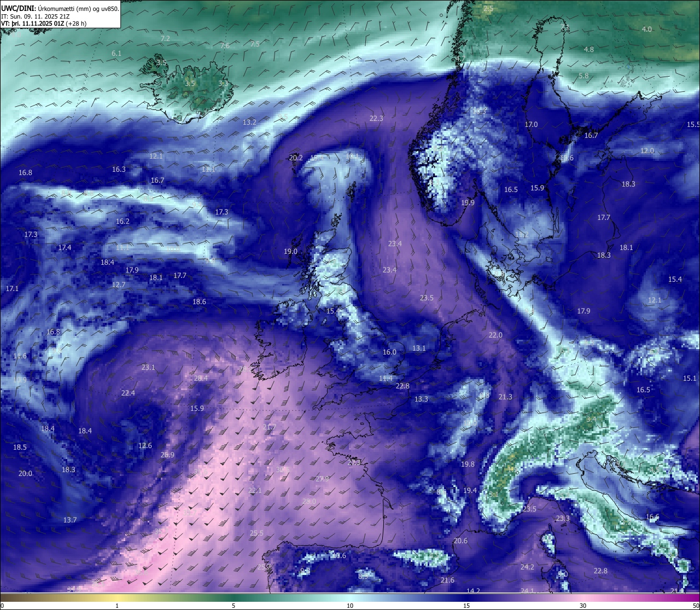Click the map value '12.6'
700x610 pixels.
tap(145, 446)
